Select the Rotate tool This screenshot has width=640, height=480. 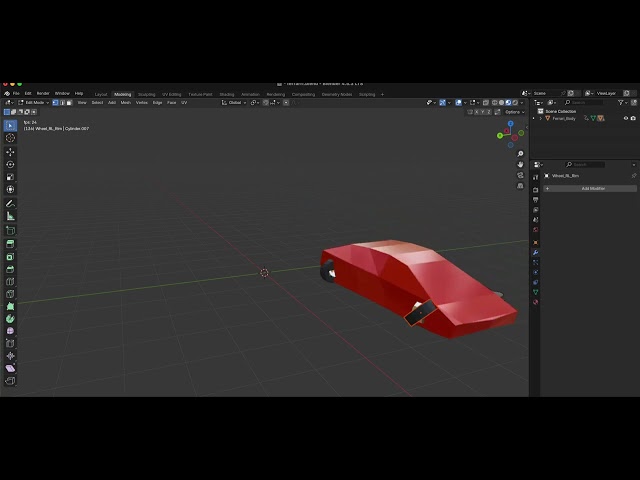(10, 164)
